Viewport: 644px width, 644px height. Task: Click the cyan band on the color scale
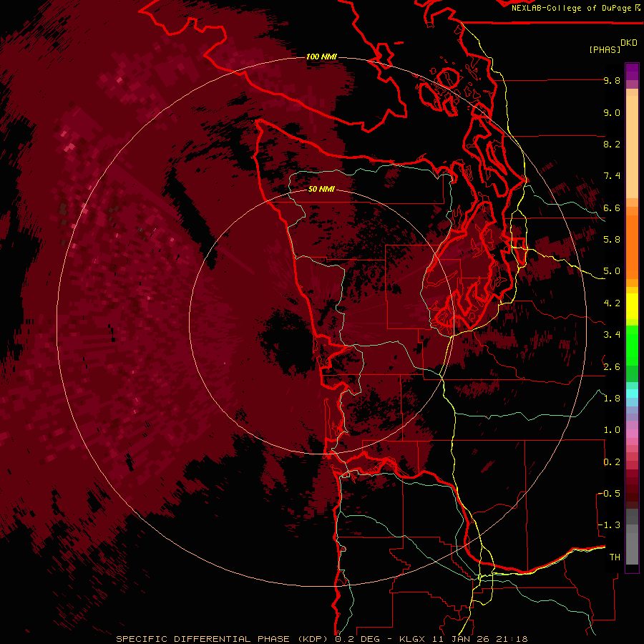point(632,394)
